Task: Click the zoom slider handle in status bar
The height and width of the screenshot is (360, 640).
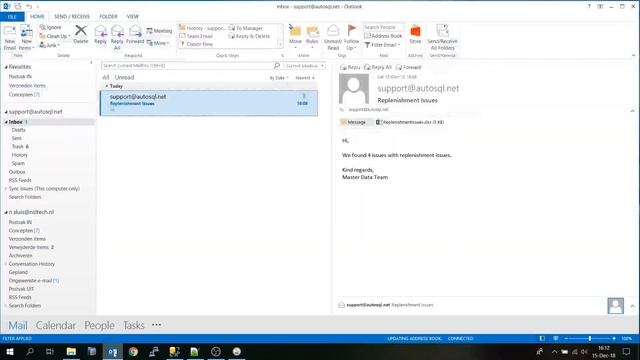Action: pos(590,338)
